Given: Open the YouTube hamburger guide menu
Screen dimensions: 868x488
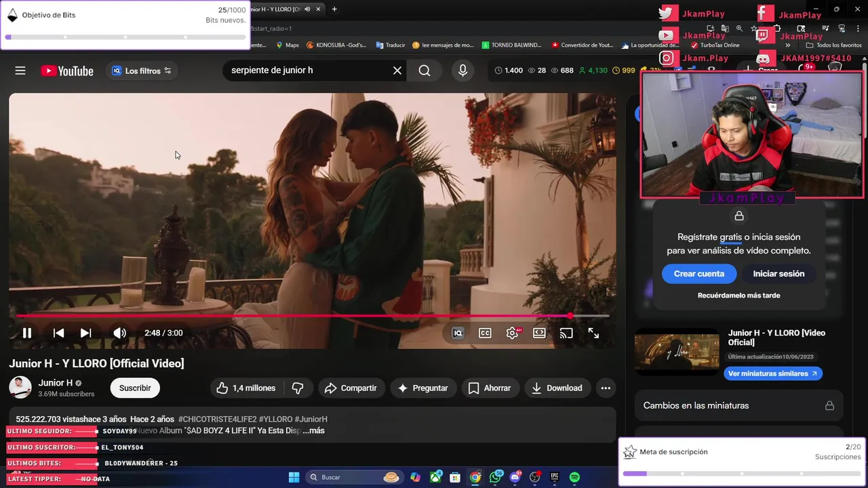Looking at the screenshot, I should (20, 70).
